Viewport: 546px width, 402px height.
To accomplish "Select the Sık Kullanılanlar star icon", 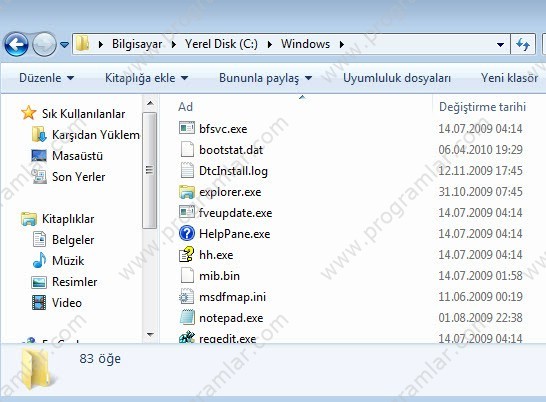I will [x=29, y=113].
